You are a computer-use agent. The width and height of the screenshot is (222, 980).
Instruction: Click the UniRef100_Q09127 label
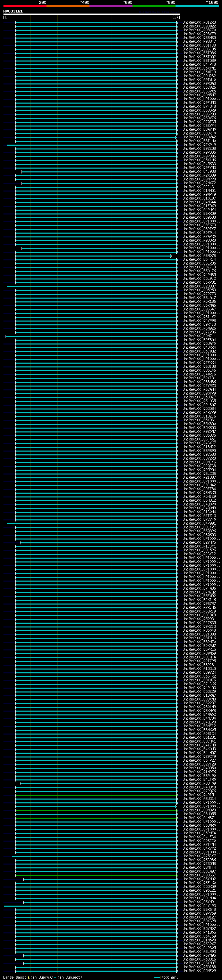click(x=199, y=917)
